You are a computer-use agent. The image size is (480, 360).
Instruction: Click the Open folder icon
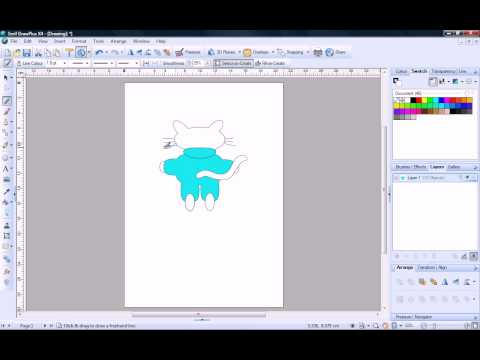point(17,52)
